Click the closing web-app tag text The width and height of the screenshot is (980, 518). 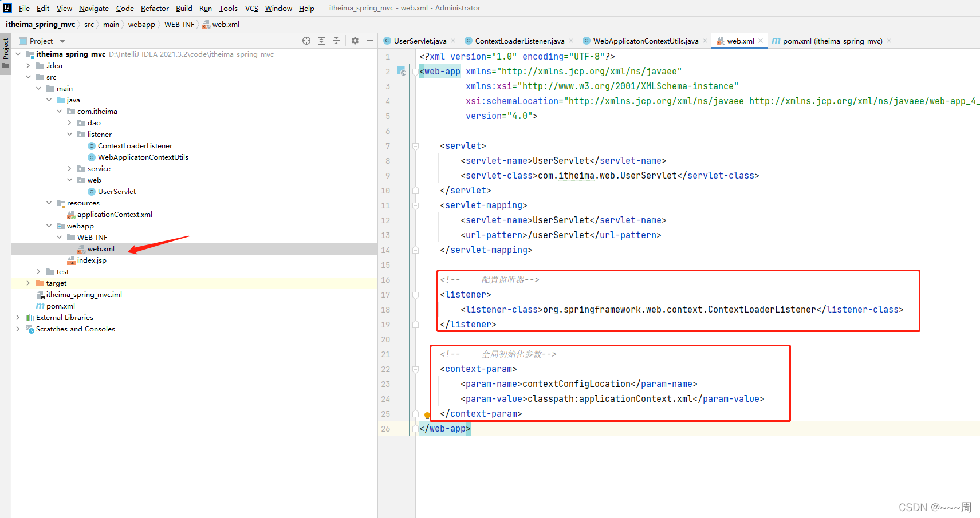click(445, 429)
